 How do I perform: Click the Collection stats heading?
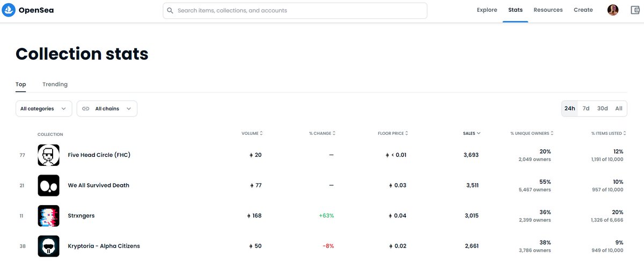point(82,54)
